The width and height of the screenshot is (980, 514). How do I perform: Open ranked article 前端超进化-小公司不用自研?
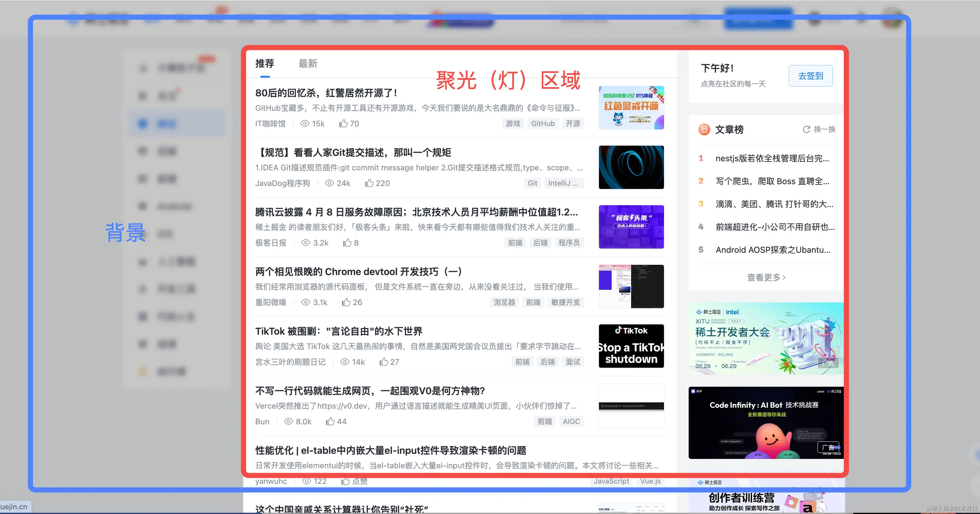775,227
